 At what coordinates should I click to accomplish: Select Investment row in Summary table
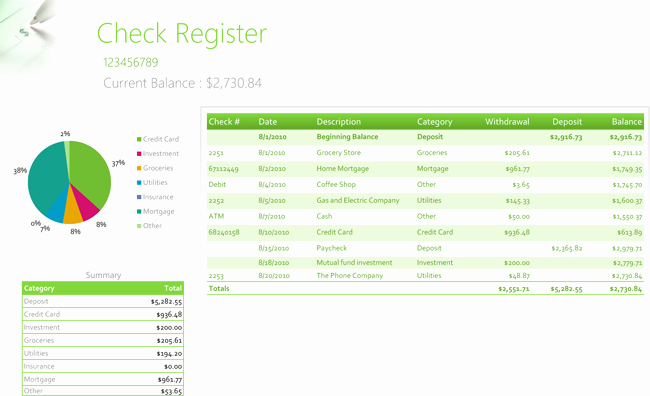coord(103,327)
